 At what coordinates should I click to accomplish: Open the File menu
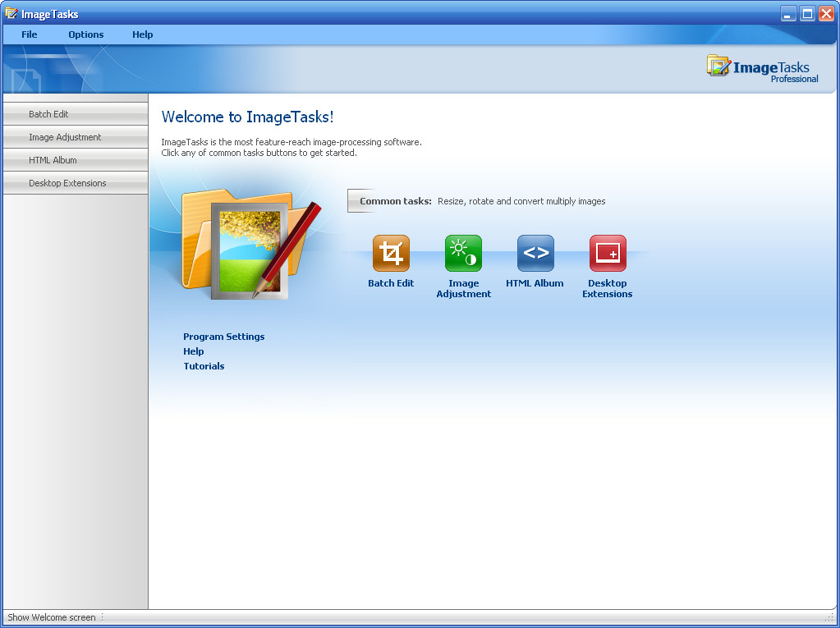[30, 34]
